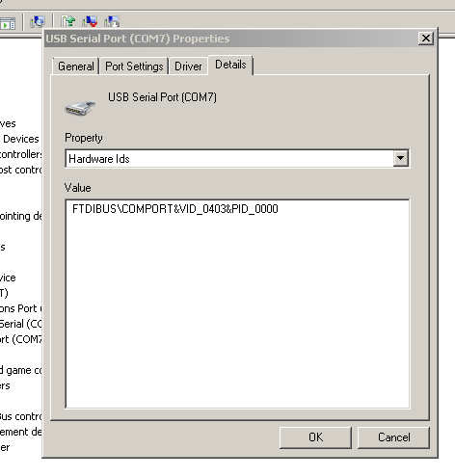This screenshot has height=476, width=455.
Task: Select the pointing devices tree entry
Action: 20,216
